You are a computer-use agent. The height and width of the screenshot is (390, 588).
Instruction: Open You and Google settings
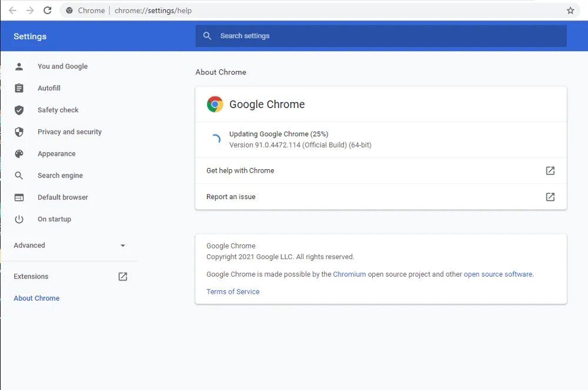click(x=62, y=66)
